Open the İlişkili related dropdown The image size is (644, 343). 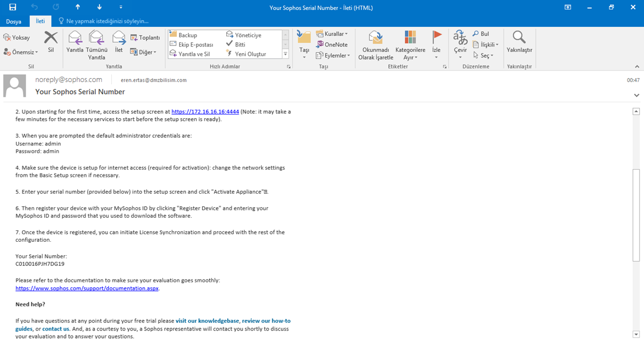coord(485,44)
